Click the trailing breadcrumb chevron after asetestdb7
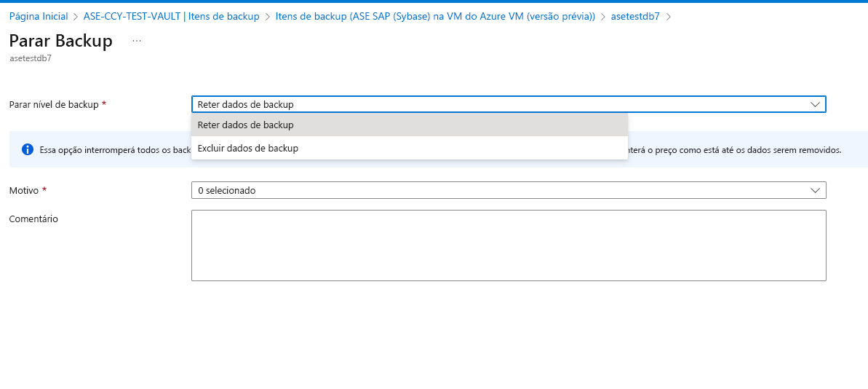The image size is (868, 389). pos(669,16)
